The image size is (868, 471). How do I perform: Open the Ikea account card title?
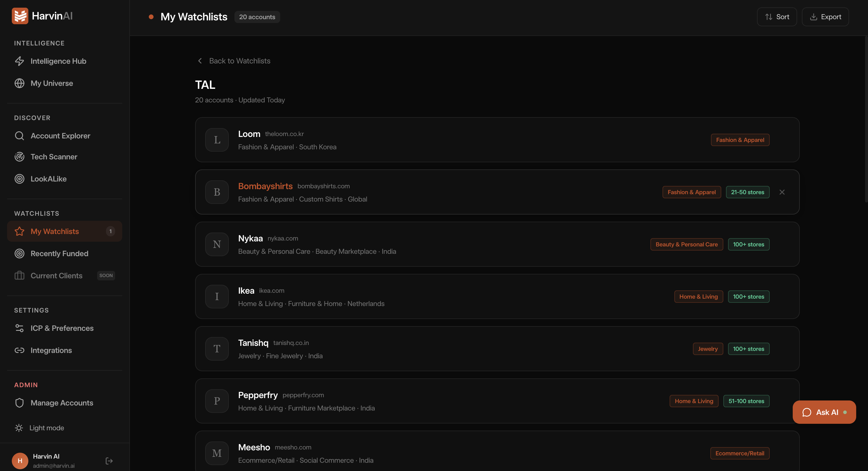coord(246,291)
